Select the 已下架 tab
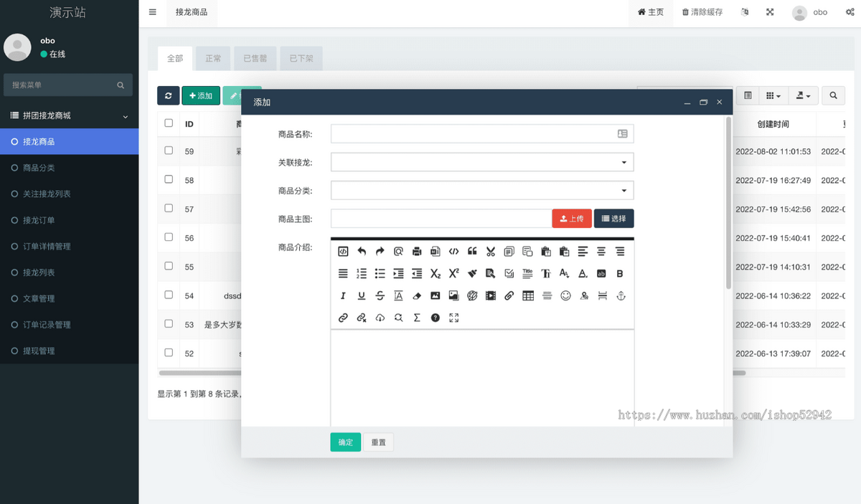 [301, 59]
